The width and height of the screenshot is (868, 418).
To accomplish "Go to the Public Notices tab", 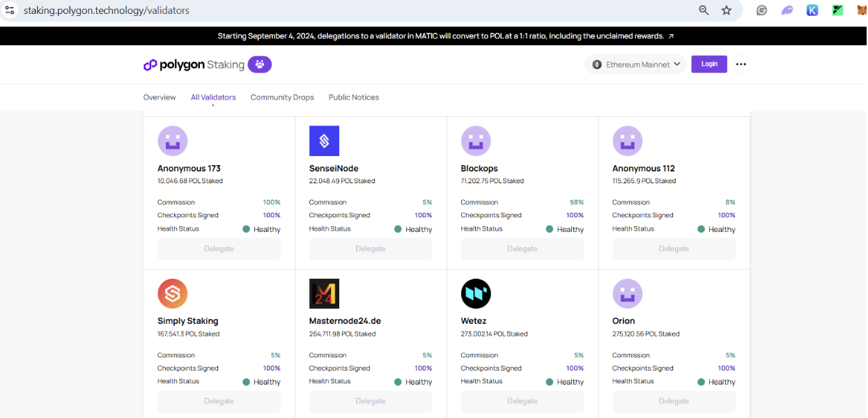I will click(x=354, y=98).
